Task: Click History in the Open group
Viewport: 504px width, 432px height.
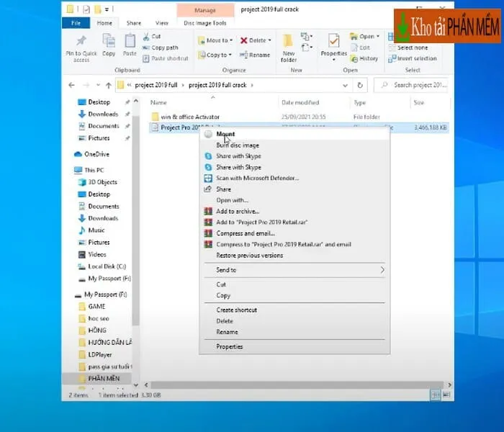Action: [364, 58]
